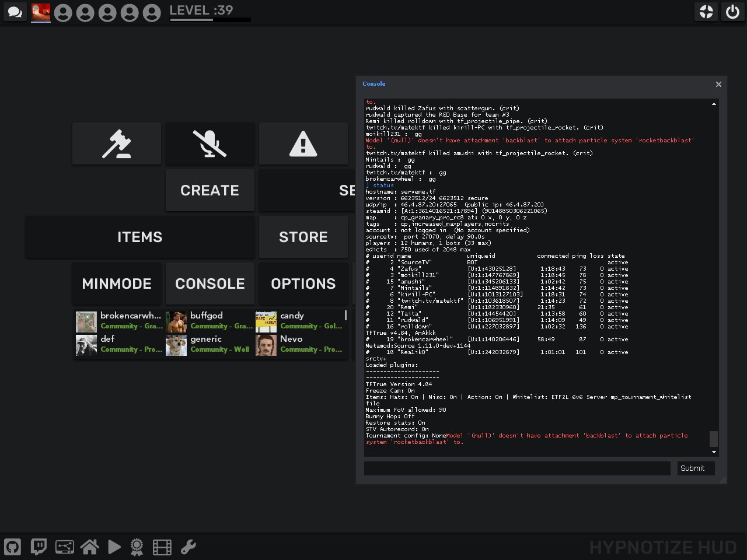Open the GitHub link icon
Viewport: 747px width, 560px height.
pyautogui.click(x=13, y=547)
